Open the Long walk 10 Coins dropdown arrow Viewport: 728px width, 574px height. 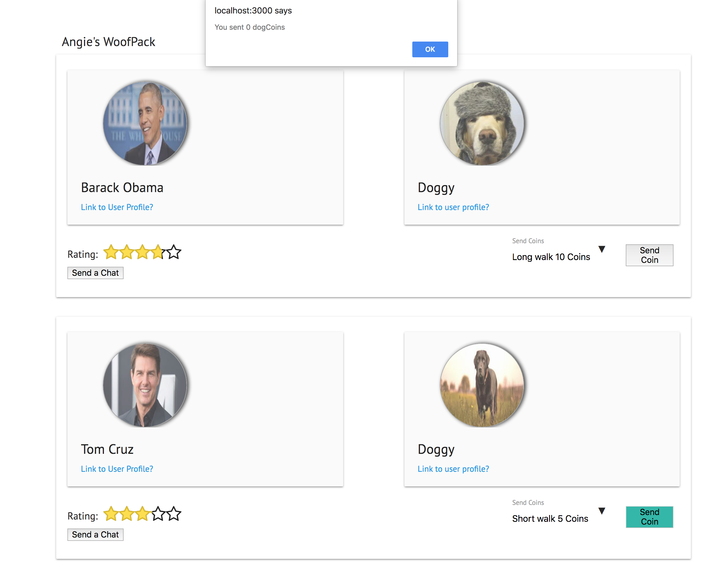pos(602,249)
